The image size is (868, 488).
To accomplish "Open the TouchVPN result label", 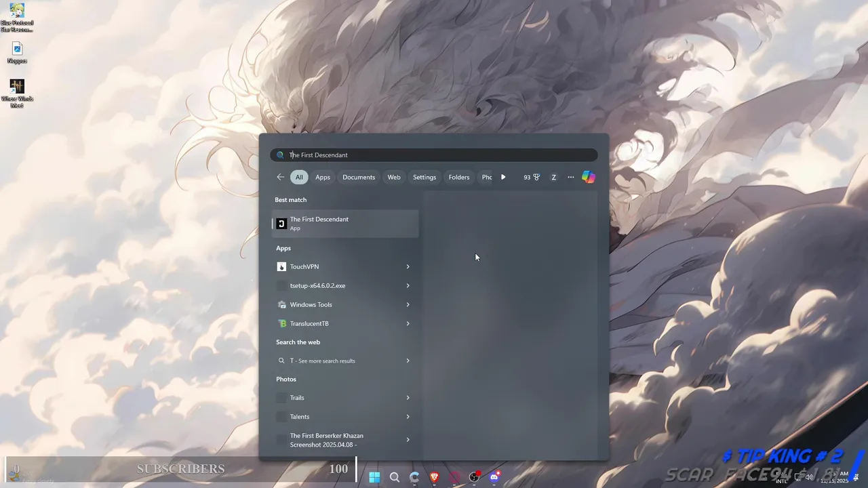I will pyautogui.click(x=304, y=267).
